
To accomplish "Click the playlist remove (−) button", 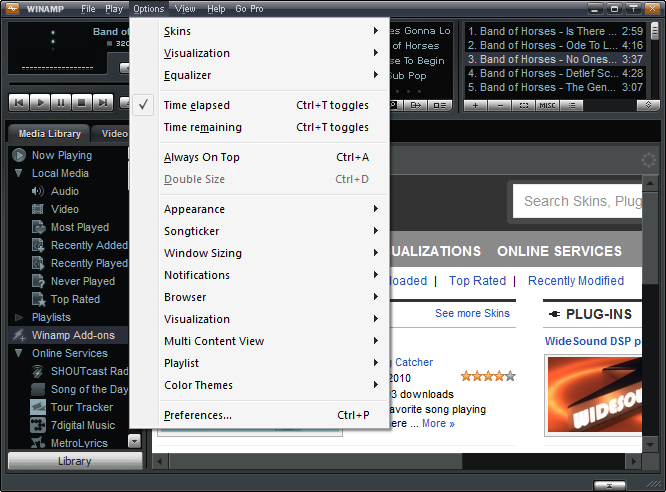I will 500,105.
